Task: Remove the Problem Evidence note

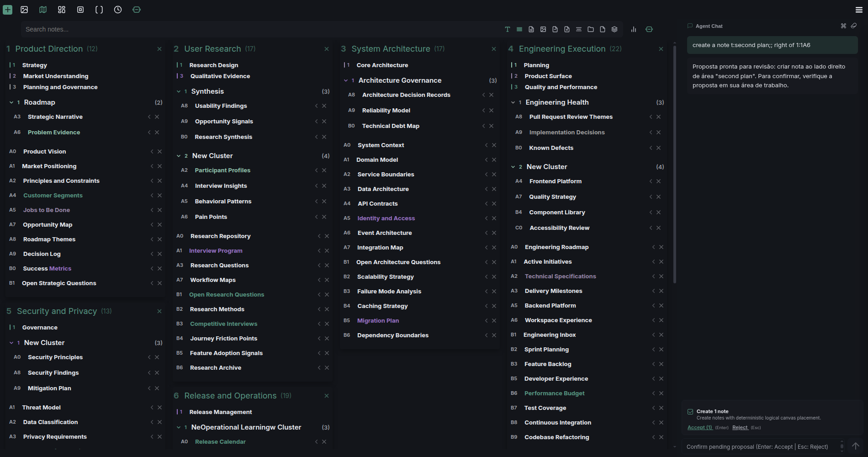Action: 157,133
